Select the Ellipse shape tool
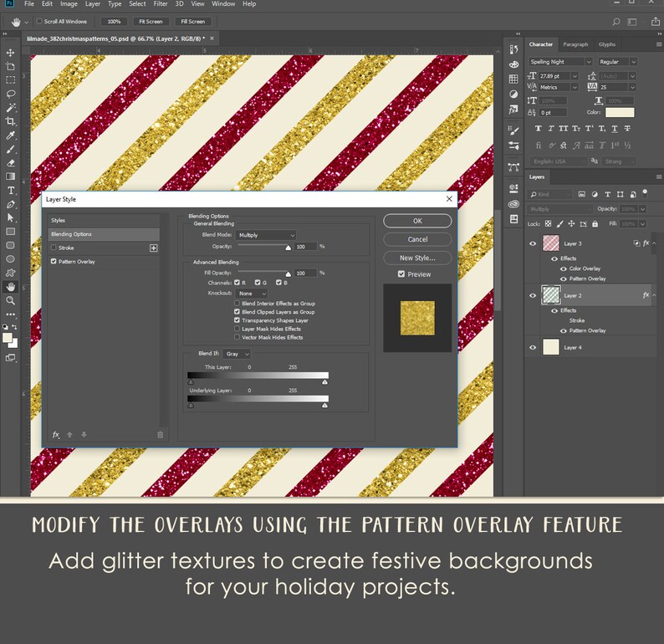This screenshot has width=664, height=644. pyautogui.click(x=11, y=259)
